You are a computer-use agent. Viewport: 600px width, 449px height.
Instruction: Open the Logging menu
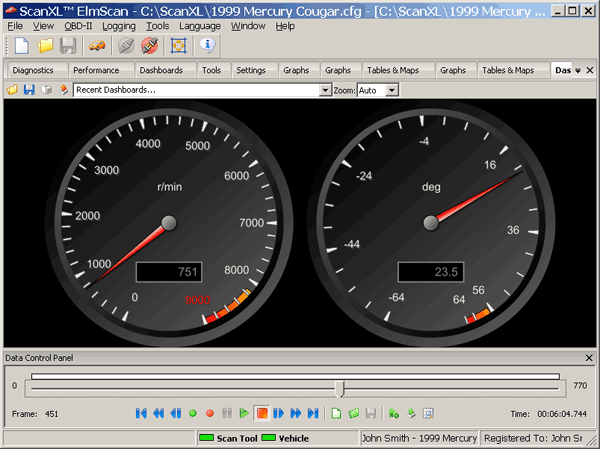pyautogui.click(x=119, y=25)
